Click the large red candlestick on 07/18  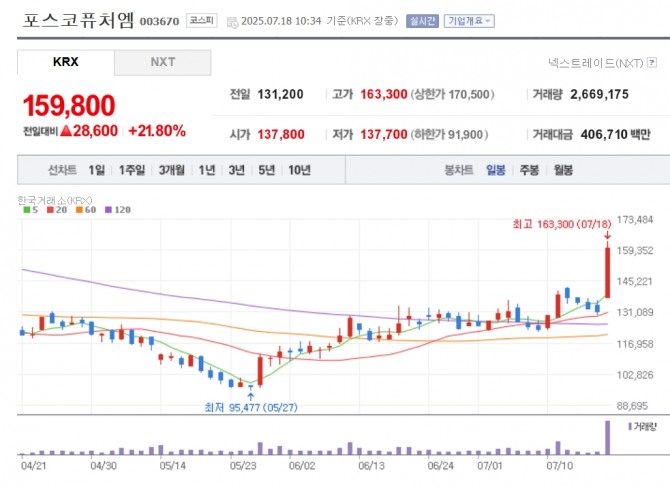[x=607, y=273]
